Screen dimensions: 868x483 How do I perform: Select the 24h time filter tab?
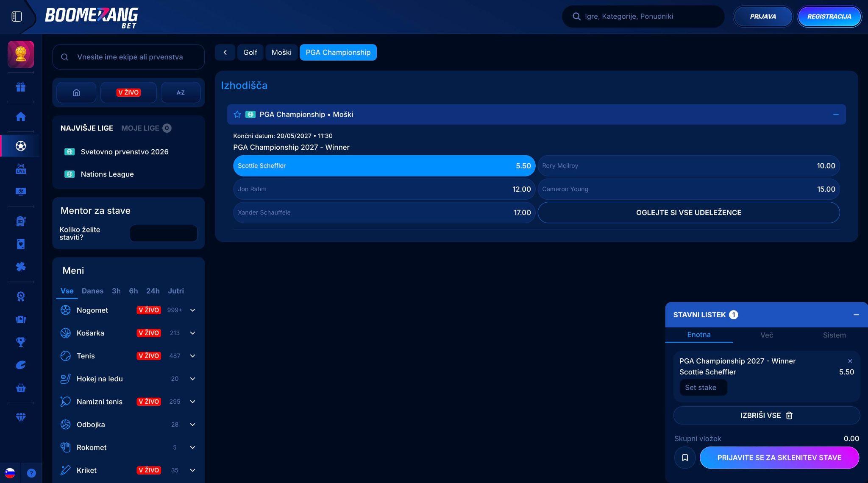(x=153, y=291)
